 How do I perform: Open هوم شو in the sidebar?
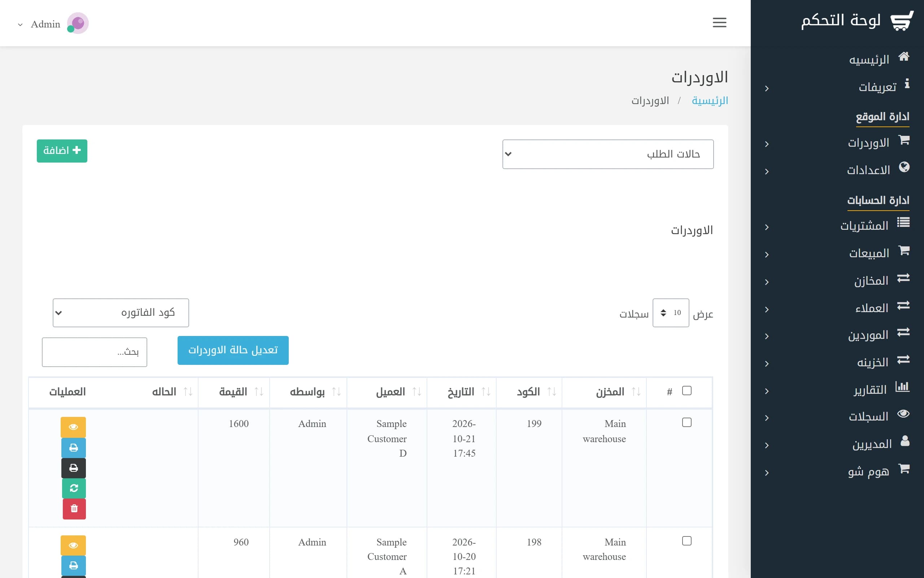click(x=837, y=472)
